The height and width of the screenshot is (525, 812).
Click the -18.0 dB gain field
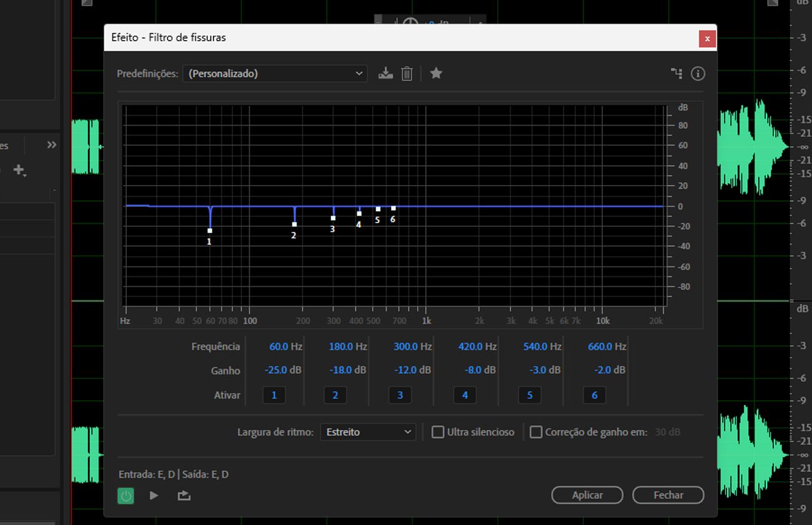click(347, 370)
